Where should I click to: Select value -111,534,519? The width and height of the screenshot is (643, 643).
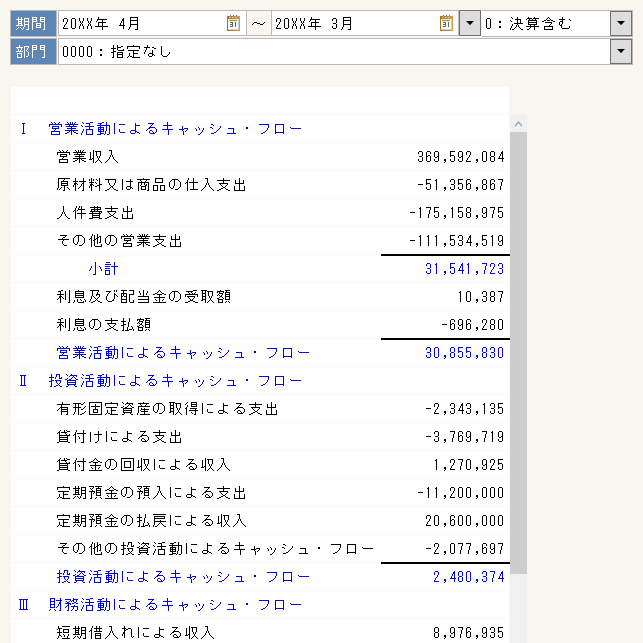coord(456,241)
